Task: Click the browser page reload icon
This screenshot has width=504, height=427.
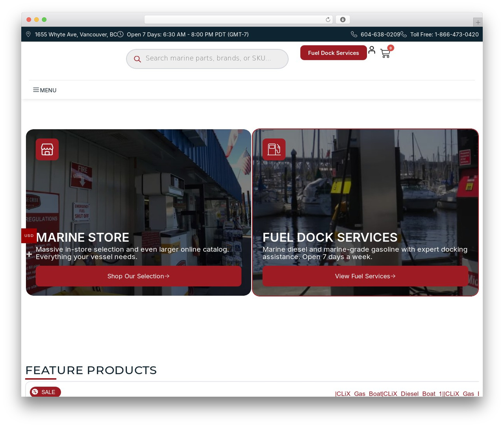Action: pyautogui.click(x=328, y=20)
